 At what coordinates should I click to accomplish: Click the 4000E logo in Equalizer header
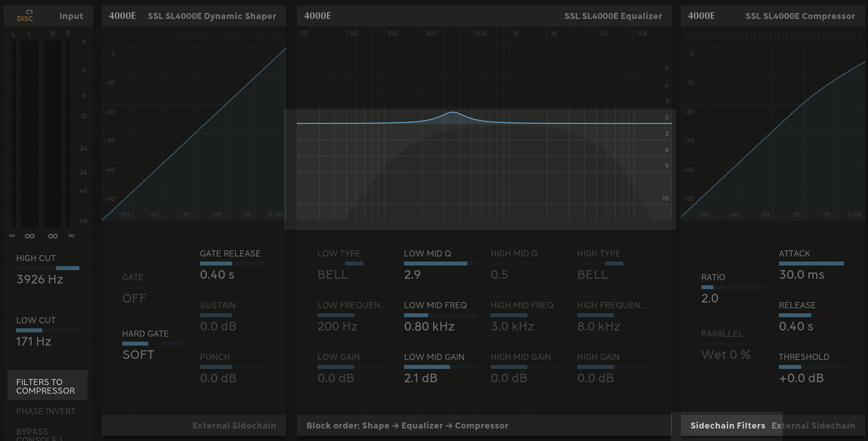317,16
